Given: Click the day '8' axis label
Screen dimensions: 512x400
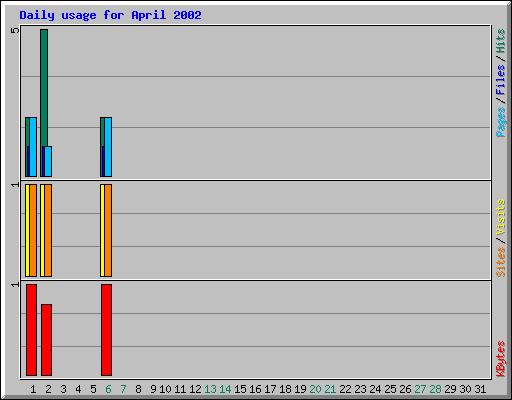Looking at the screenshot, I should (x=138, y=389).
